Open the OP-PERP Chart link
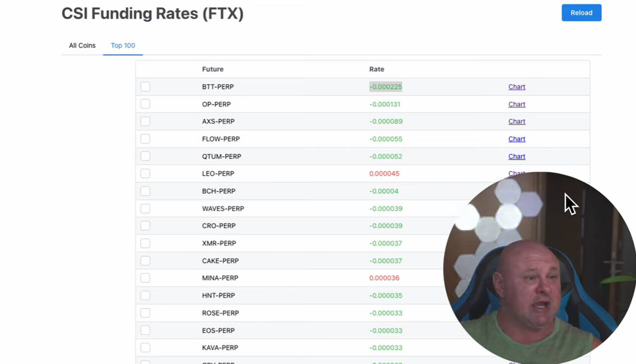Viewport: 636px width, 364px height. (516, 104)
